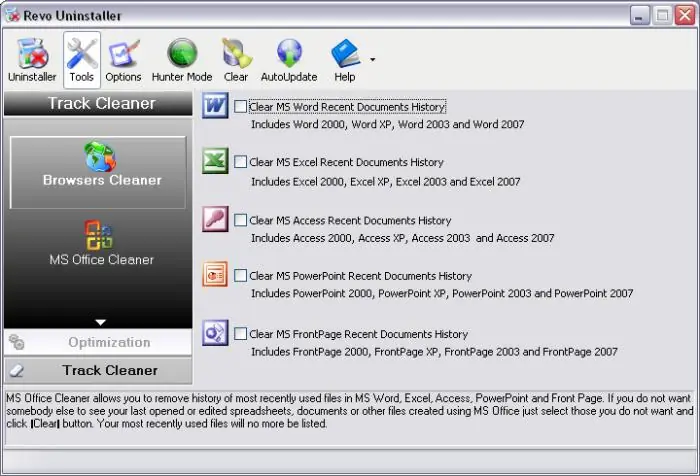Screen dimensions: 700x476
Task: Open the Options toolbar icon
Action: tap(123, 60)
